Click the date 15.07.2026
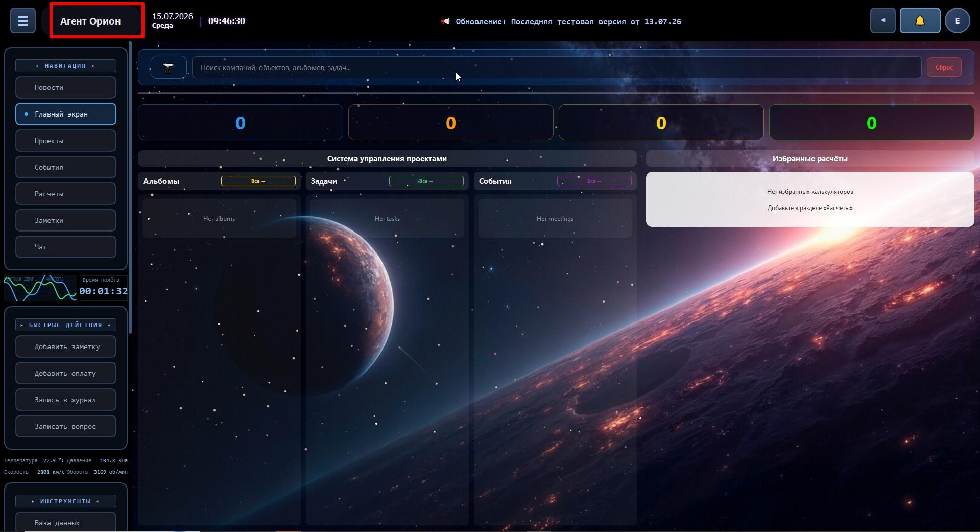980x532 pixels. coord(173,16)
